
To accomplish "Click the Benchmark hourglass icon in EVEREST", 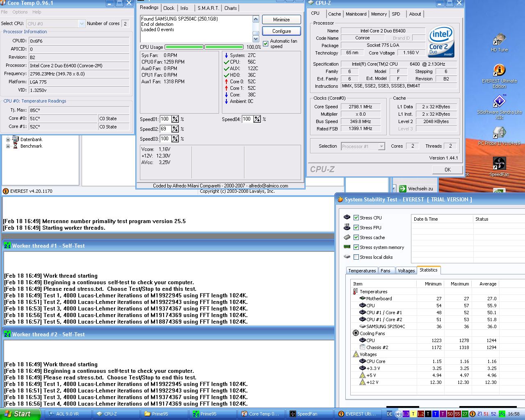I will (x=16, y=146).
